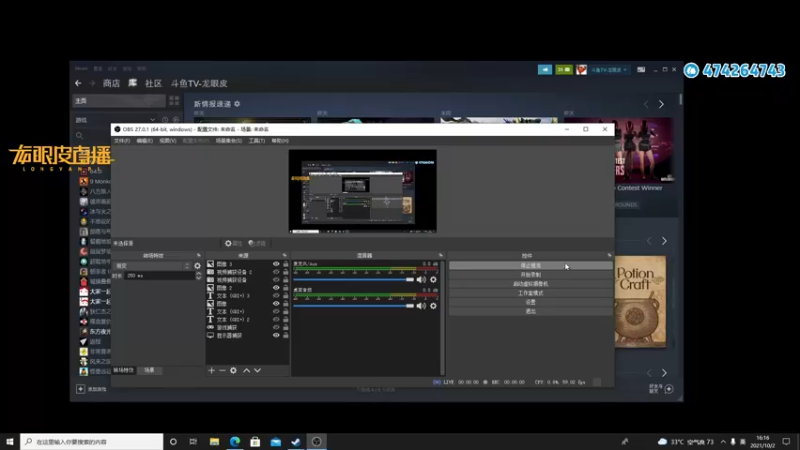Viewport: 800px width, 450px height.
Task: Undock the 控件 controls panel
Action: tap(609, 255)
